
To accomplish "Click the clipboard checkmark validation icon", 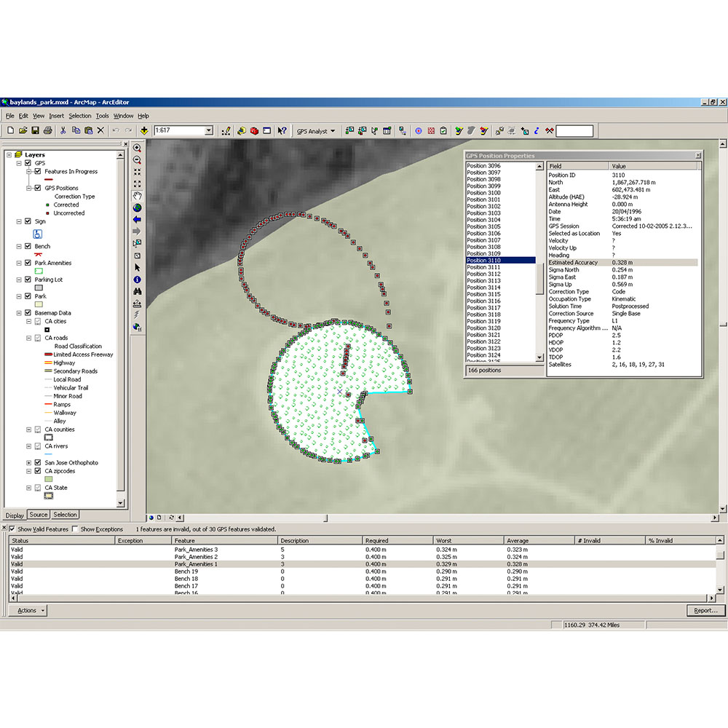I will (443, 131).
